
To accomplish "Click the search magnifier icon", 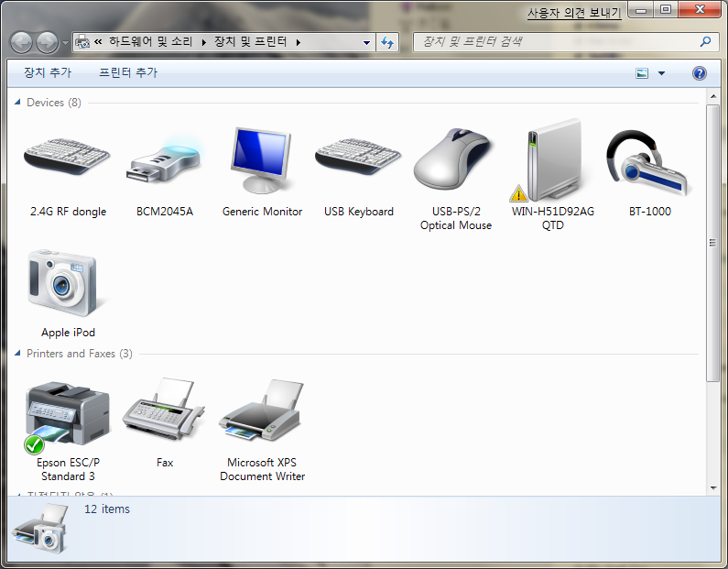I will click(x=705, y=42).
